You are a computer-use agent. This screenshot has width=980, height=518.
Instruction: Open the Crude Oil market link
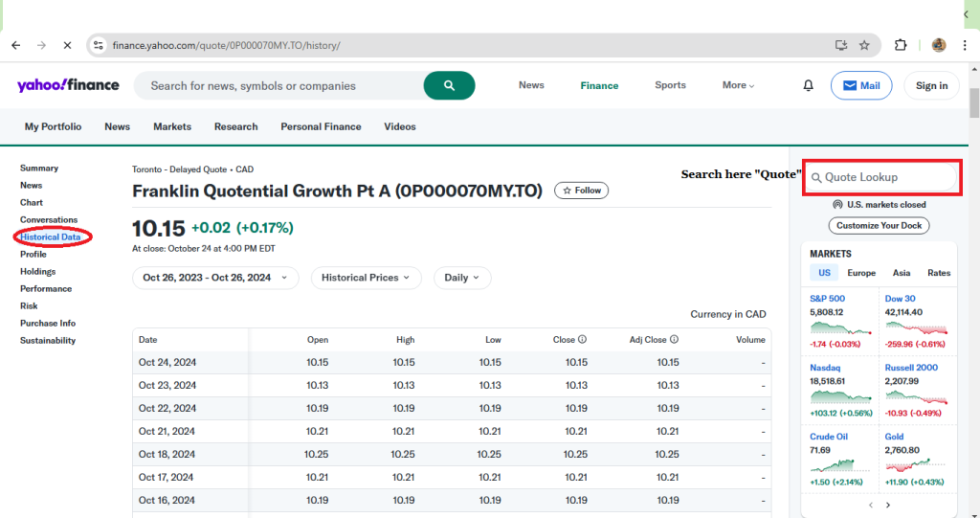pos(829,436)
